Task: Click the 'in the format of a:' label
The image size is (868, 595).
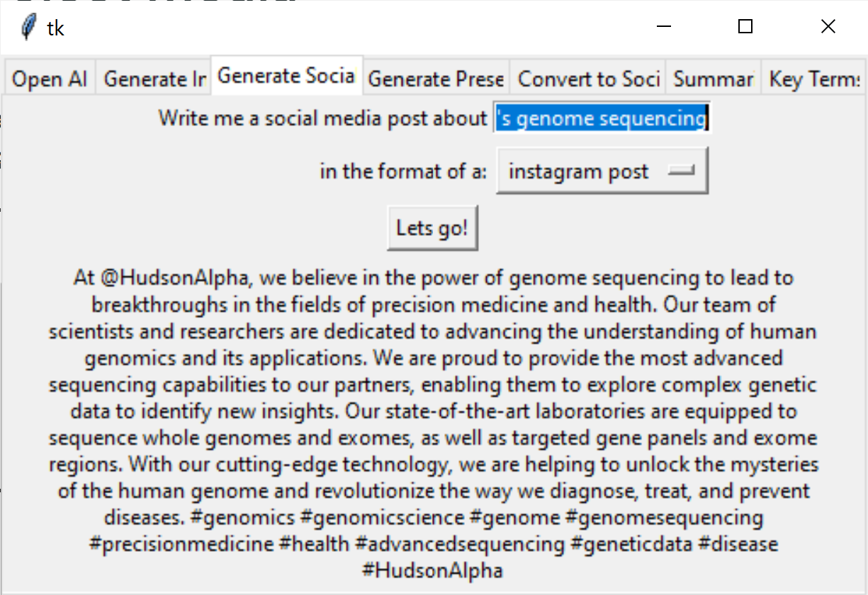Action: [403, 171]
